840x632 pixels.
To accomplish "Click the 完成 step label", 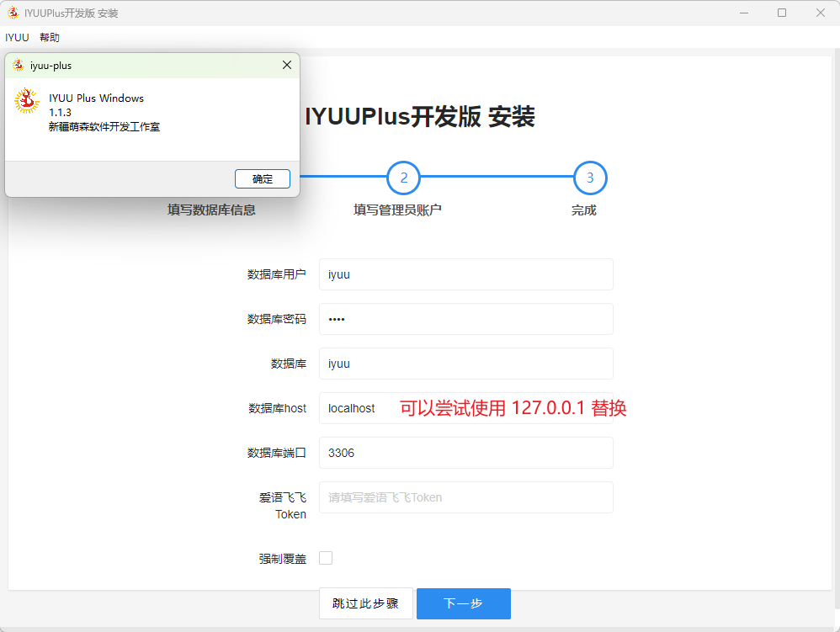I will pyautogui.click(x=583, y=210).
